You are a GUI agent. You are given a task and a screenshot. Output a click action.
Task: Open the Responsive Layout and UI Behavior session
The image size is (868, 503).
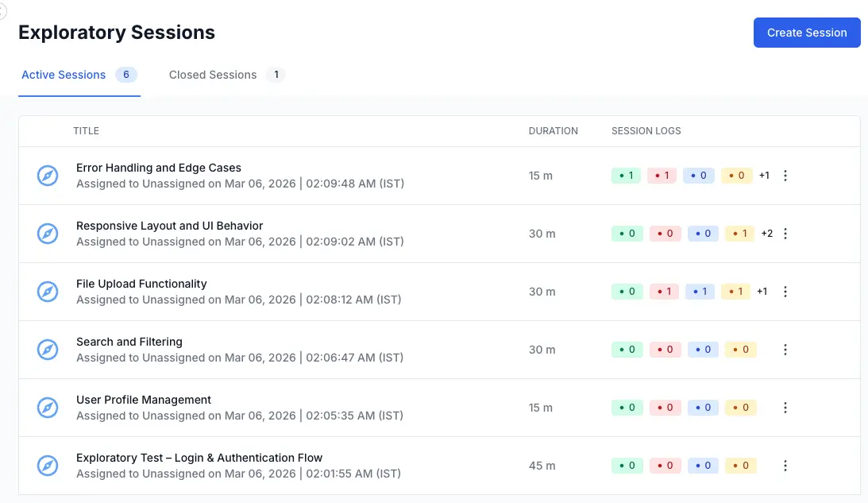click(x=169, y=226)
